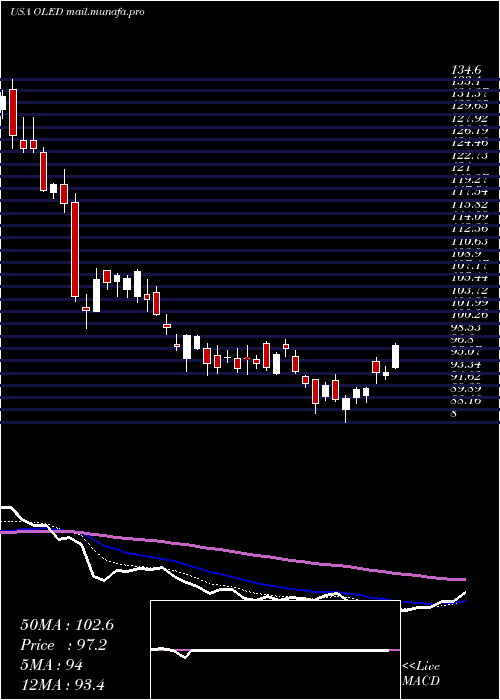Click the 5MA : 94 readout
This screenshot has height=700, width=500.
point(52,665)
